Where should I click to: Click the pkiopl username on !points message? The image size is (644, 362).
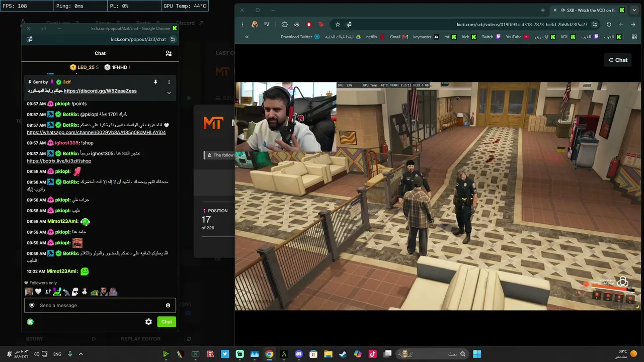point(62,104)
